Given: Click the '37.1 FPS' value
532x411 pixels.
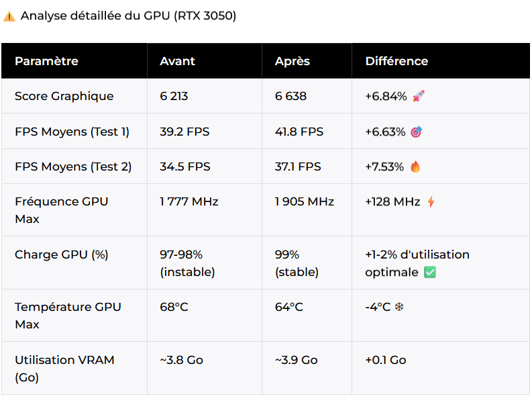Looking at the screenshot, I should [298, 167].
